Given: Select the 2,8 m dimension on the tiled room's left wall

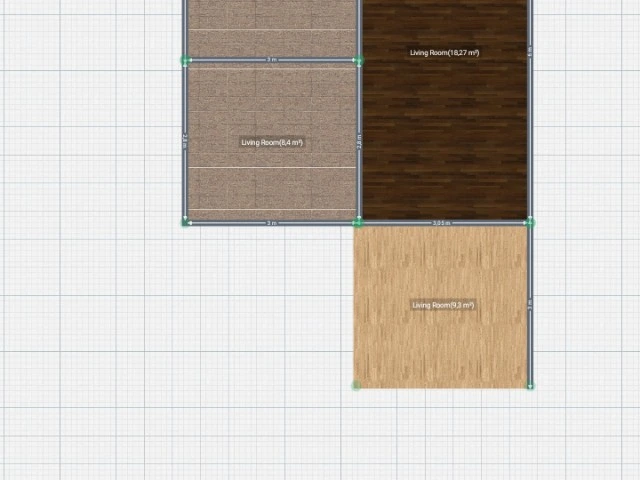Looking at the screenshot, I should pos(185,142).
